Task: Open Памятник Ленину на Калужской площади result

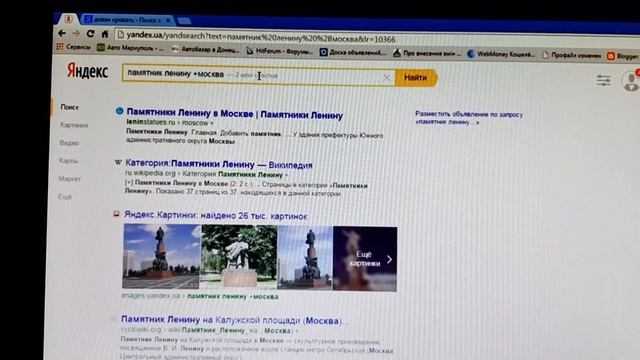Action: click(235, 320)
